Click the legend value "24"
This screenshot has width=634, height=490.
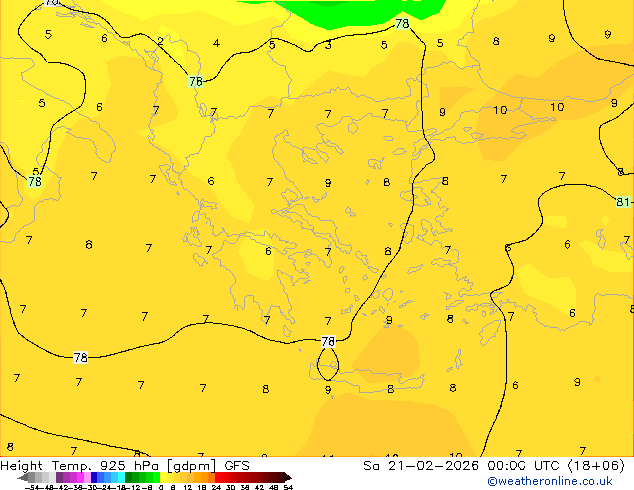tap(216, 487)
